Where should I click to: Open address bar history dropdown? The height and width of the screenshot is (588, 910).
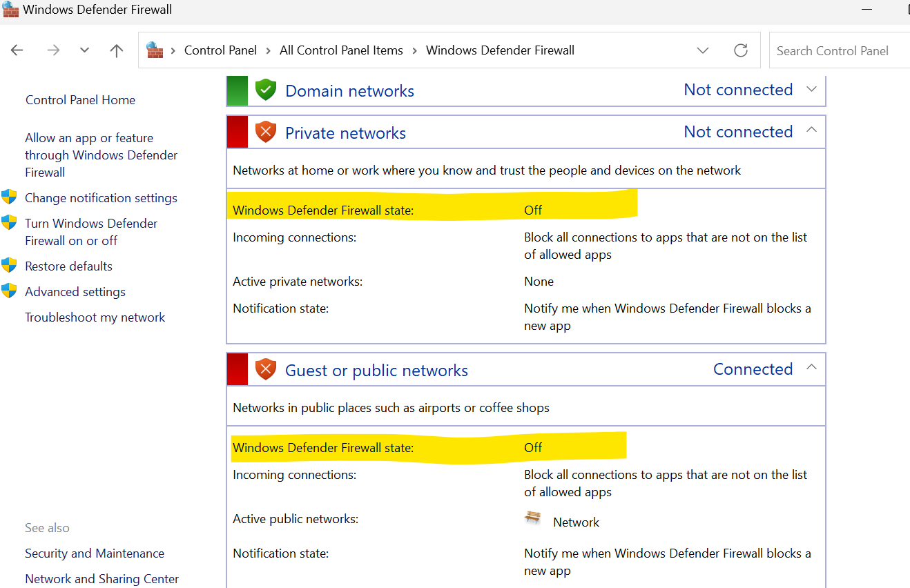(x=703, y=50)
